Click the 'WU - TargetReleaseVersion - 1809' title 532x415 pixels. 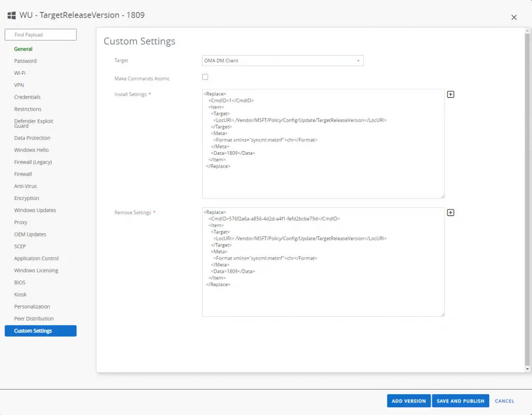[x=82, y=15]
